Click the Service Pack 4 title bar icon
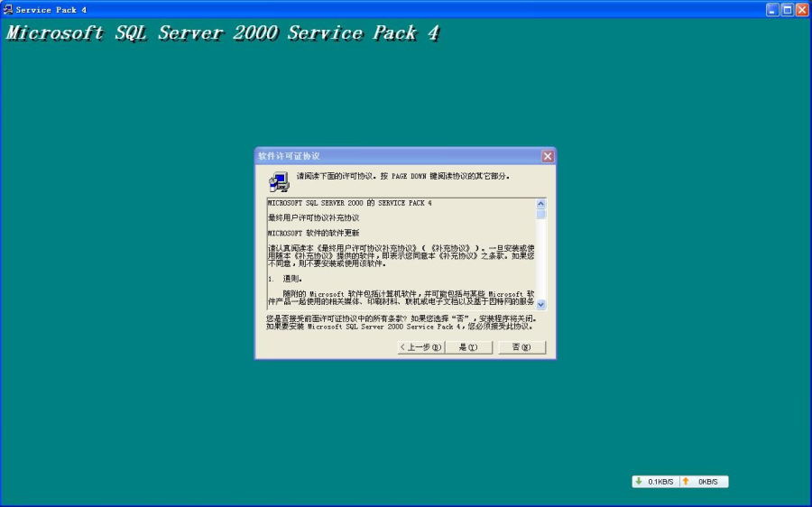This screenshot has width=812, height=507. 8,9
